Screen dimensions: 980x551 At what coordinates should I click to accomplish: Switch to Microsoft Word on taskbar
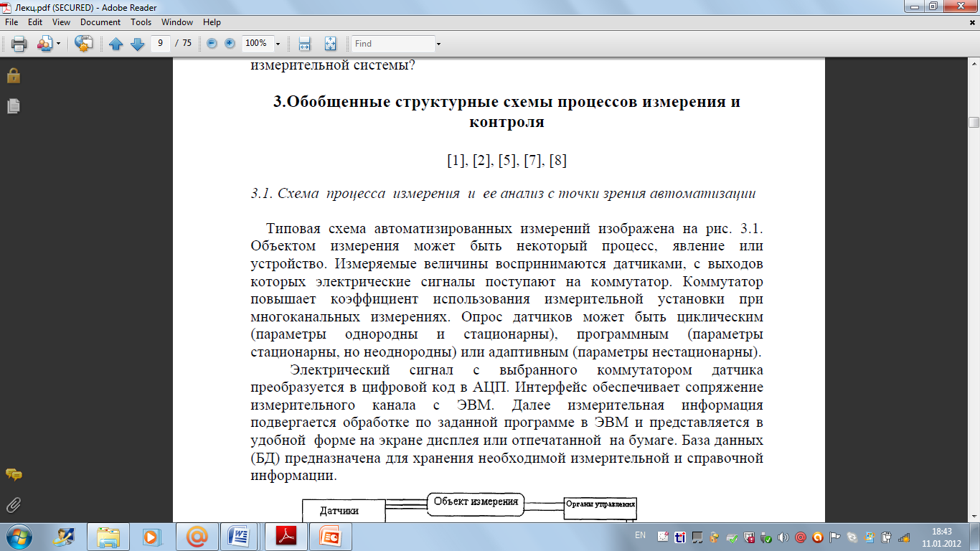(x=239, y=537)
